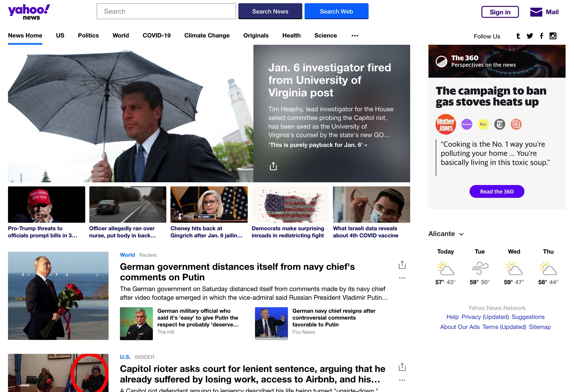Share the German government navy chief story
Screen dimensions: 574x392
click(402, 265)
